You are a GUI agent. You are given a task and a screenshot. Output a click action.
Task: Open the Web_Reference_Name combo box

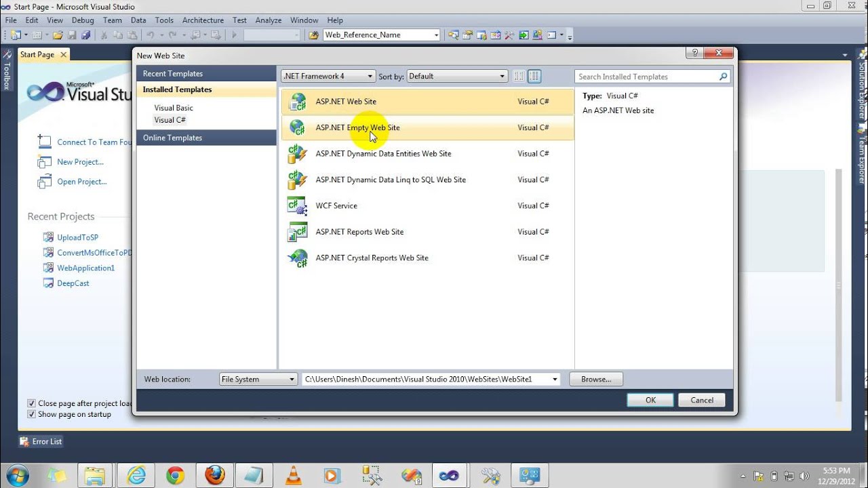click(x=382, y=35)
